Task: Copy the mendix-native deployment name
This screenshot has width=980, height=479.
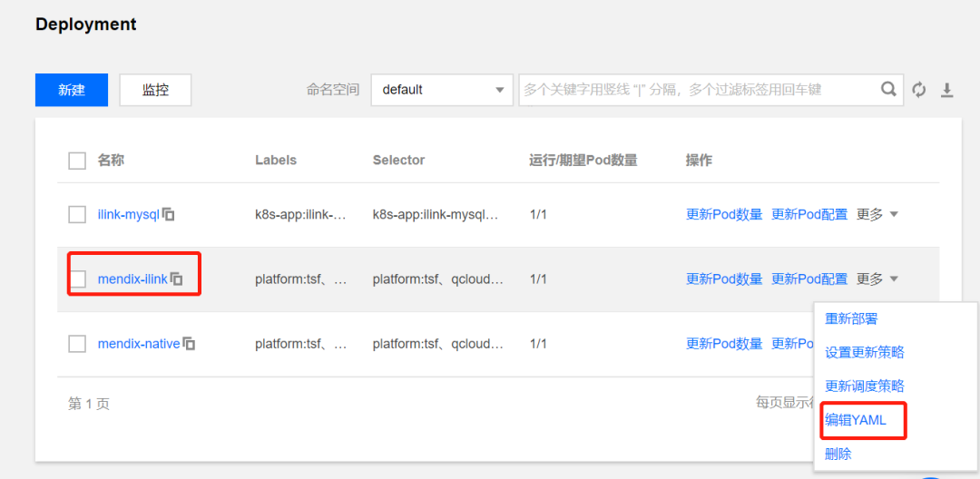Action: click(x=189, y=344)
